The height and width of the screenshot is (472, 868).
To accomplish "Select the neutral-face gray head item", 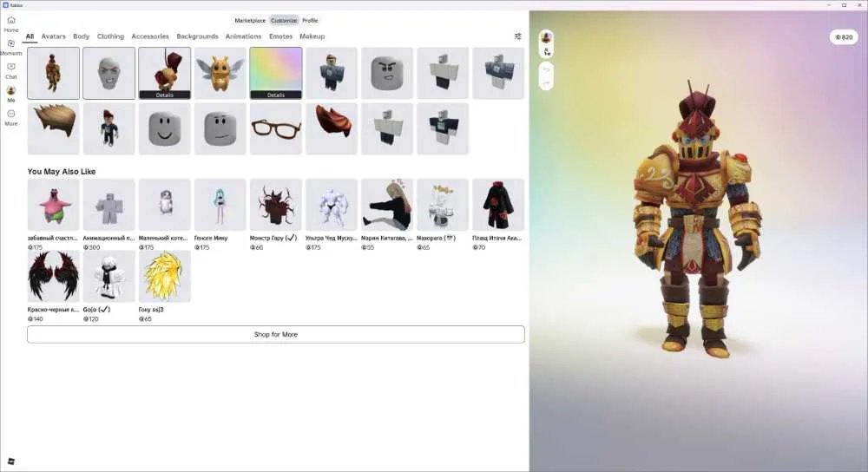I will 220,128.
